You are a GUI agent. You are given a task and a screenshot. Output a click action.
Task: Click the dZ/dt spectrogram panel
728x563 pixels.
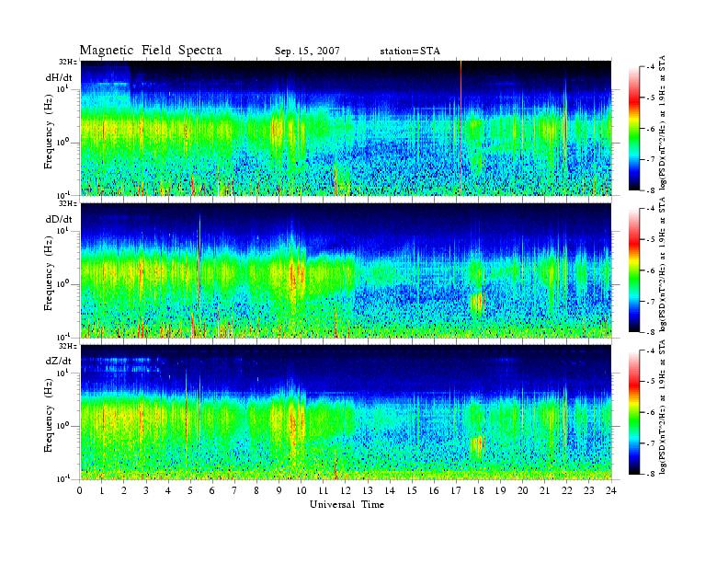(x=346, y=412)
